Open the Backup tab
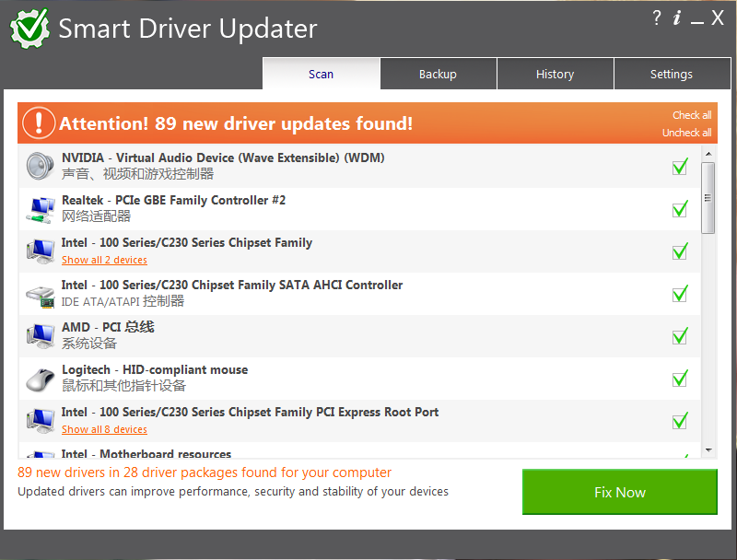Viewport: 737px width, 560px height. click(439, 74)
